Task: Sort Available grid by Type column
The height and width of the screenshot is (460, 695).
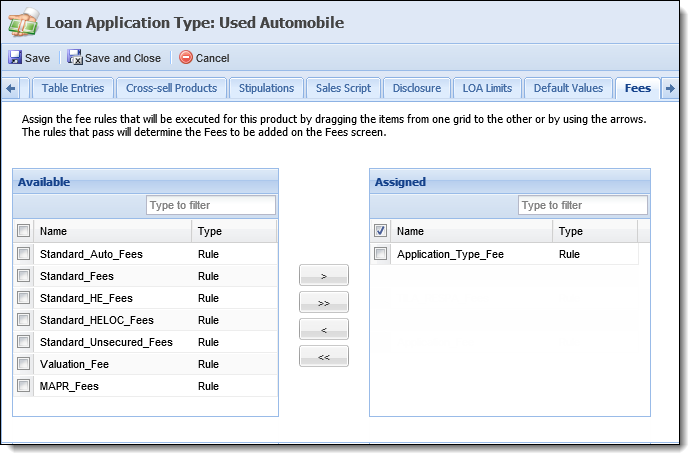Action: coord(234,231)
